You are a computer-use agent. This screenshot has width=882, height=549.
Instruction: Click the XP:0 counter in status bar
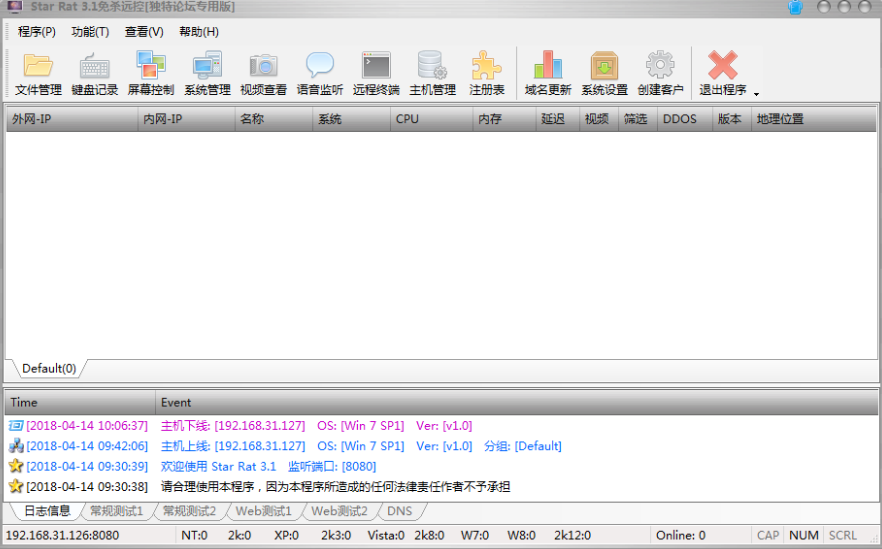pyautogui.click(x=286, y=535)
